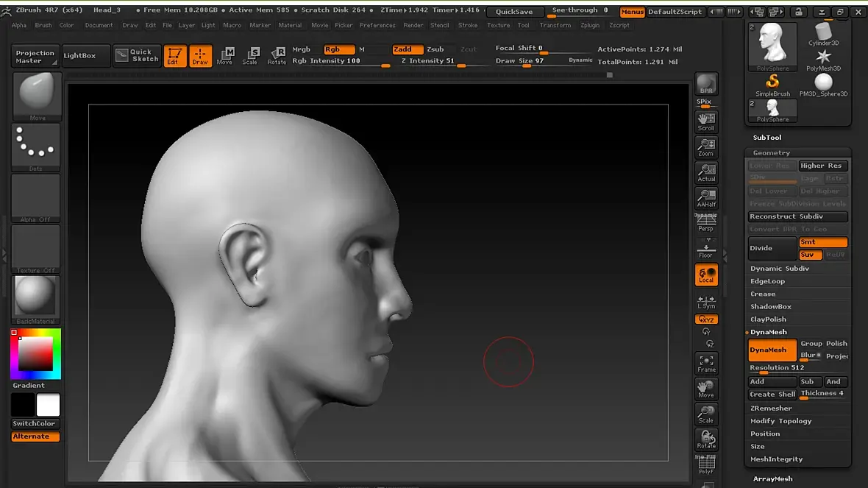868x488 pixels.
Task: Select the Draw mode icon
Action: click(200, 56)
